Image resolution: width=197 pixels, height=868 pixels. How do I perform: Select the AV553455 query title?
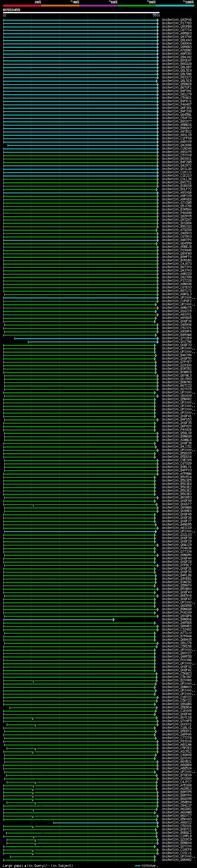point(11,10)
